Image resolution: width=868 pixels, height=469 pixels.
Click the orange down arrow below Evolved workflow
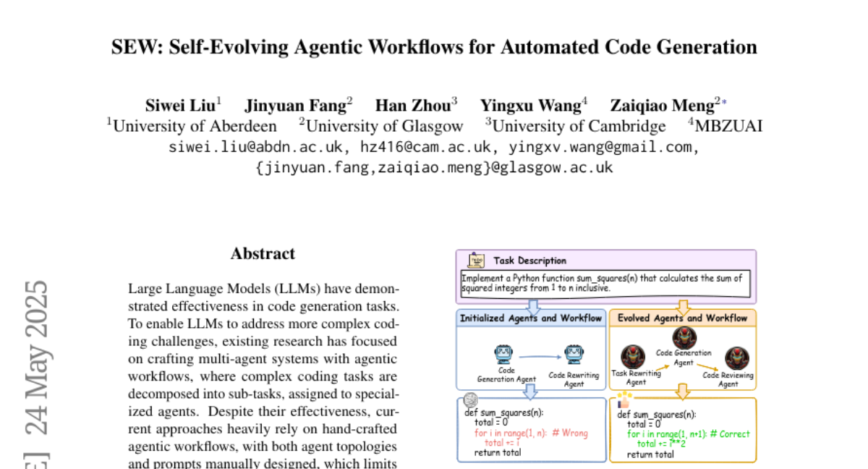click(x=682, y=391)
